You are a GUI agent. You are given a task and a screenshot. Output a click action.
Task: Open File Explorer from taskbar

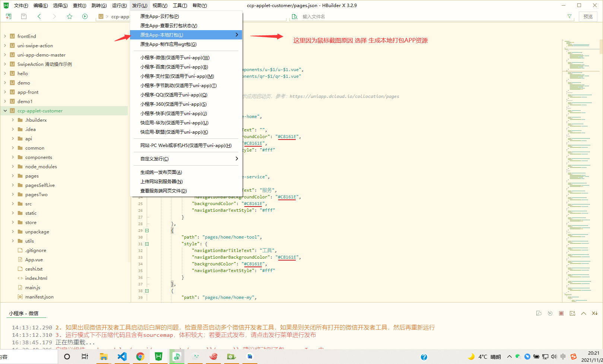(x=104, y=357)
